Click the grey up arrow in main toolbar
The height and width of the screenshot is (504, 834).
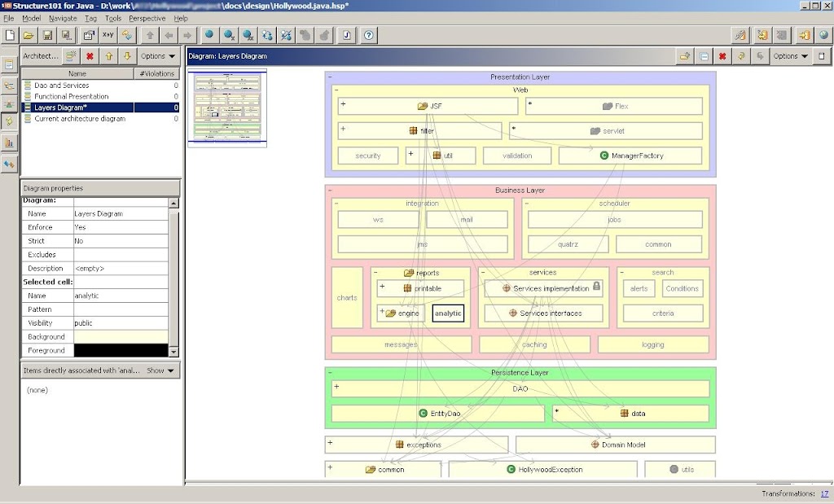[x=150, y=35]
